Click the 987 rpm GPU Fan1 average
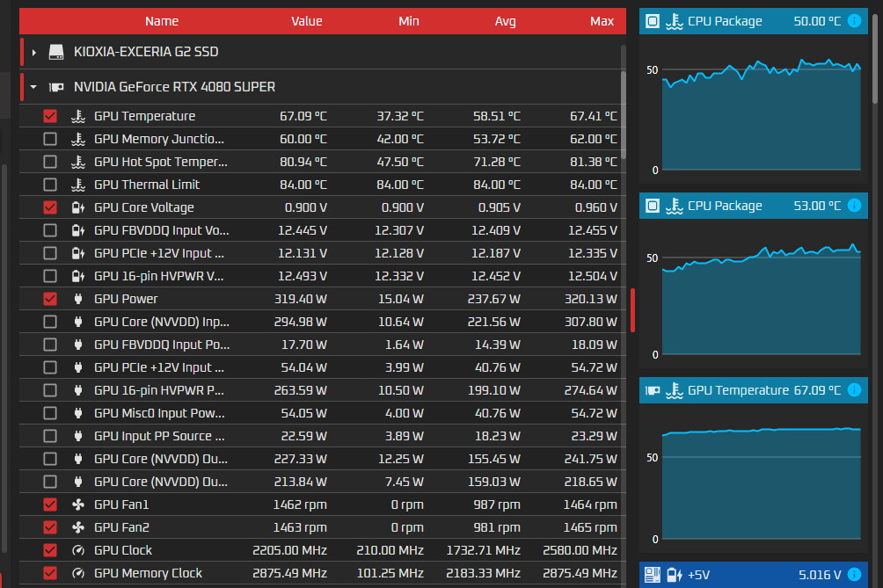The image size is (883, 588). (497, 505)
